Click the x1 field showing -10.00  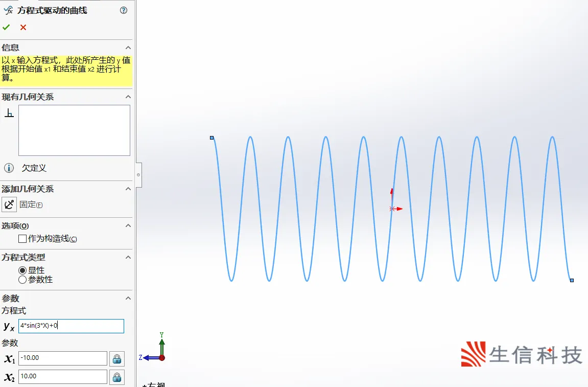pyautogui.click(x=63, y=358)
